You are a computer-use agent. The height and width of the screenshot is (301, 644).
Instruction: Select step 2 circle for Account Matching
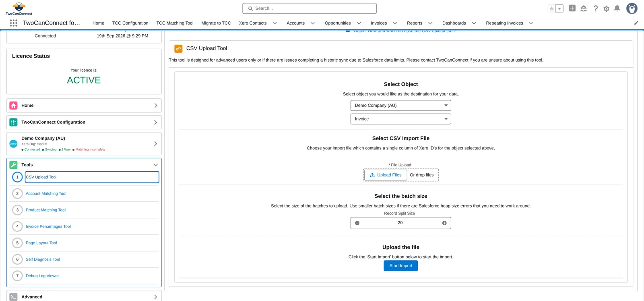point(17,193)
